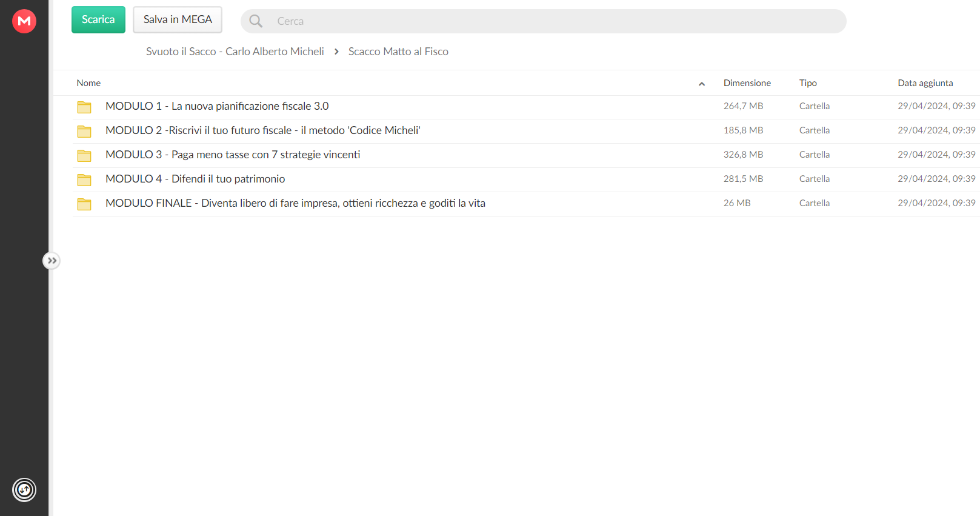This screenshot has height=516, width=980.
Task: Select MODULO 2 -Riscrivi il tuo futuro fiscale
Action: 263,130
